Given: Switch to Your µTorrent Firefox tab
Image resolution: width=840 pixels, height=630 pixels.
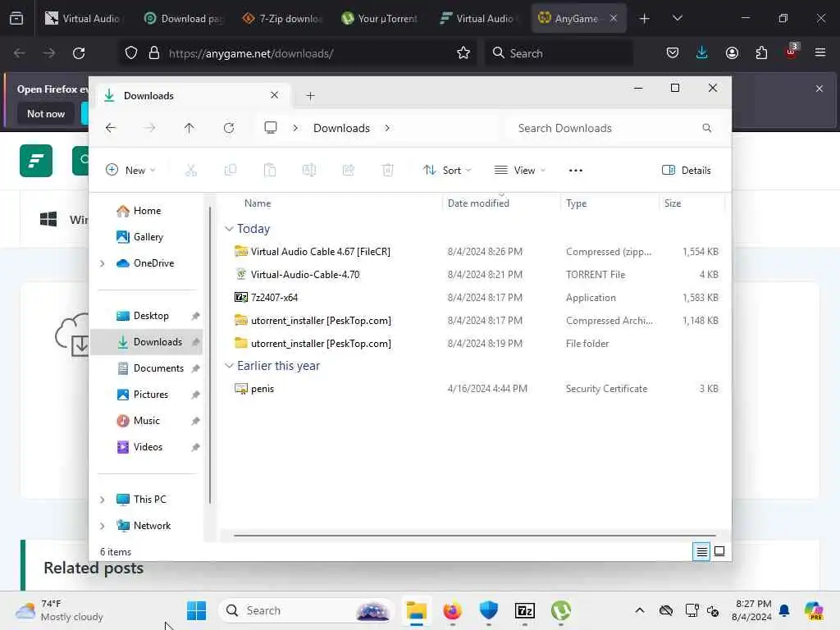Looking at the screenshot, I should click(381, 19).
